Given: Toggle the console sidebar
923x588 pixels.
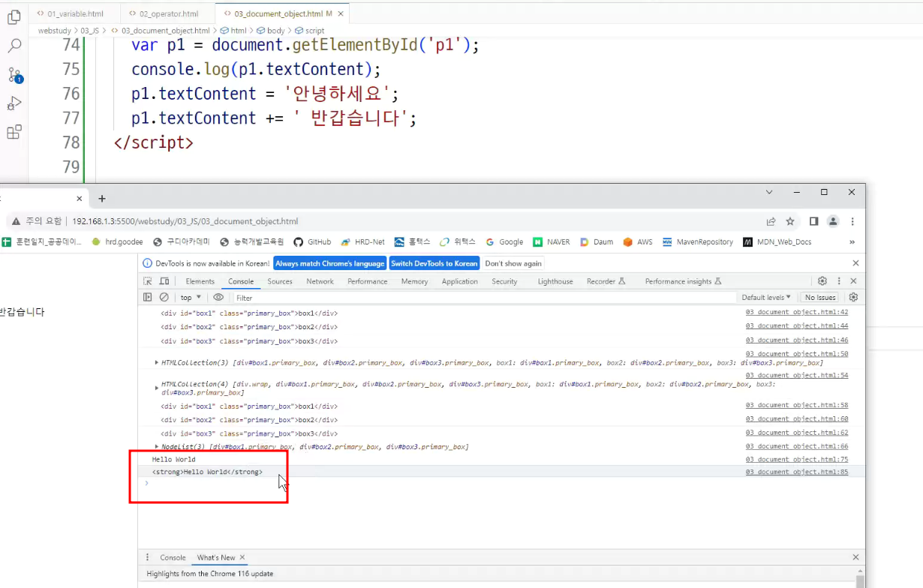Looking at the screenshot, I should pyautogui.click(x=148, y=297).
